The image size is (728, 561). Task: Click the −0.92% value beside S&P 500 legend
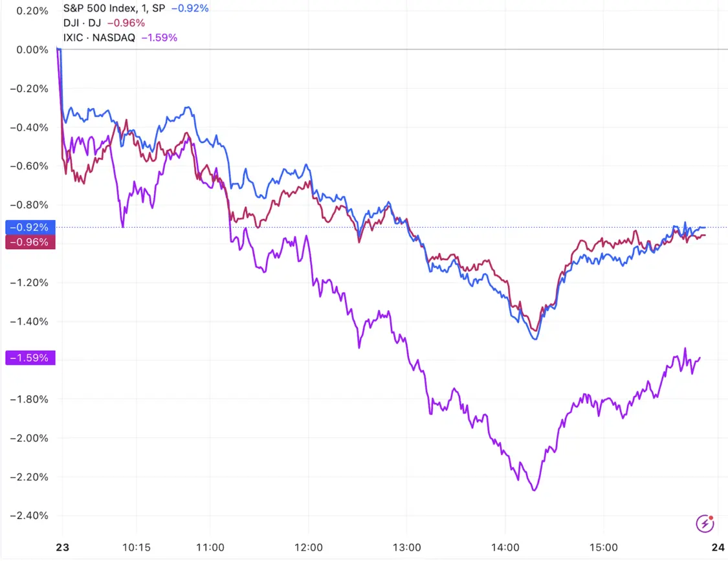point(190,8)
